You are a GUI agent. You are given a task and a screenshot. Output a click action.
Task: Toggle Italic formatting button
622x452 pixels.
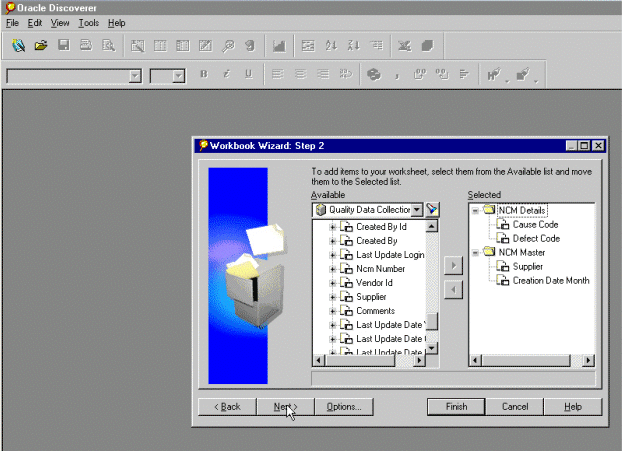click(227, 74)
